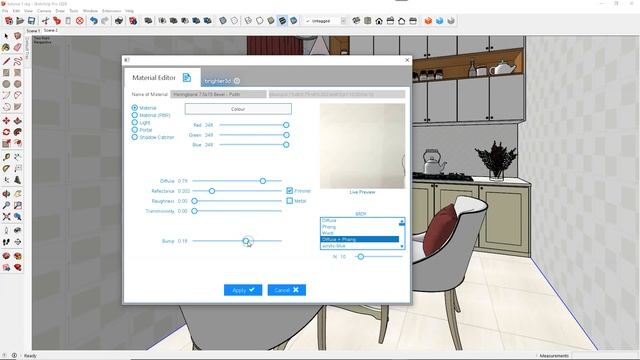The image size is (640, 360).
Task: Save the model with floppy icon
Action: [x=31, y=20]
